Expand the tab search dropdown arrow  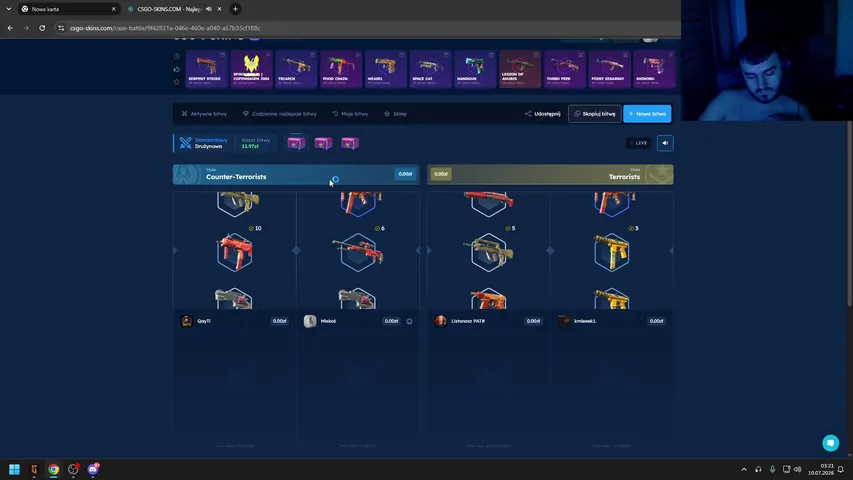click(x=9, y=9)
